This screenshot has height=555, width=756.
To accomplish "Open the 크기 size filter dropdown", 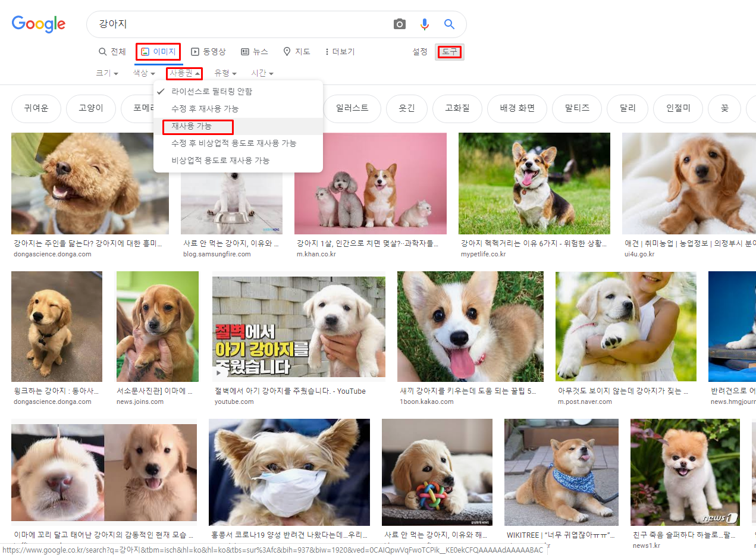I will [x=107, y=73].
